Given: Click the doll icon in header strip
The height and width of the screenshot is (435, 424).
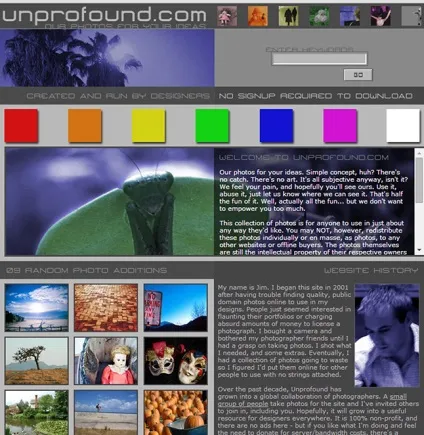Looking at the screenshot, I should tap(227, 16).
